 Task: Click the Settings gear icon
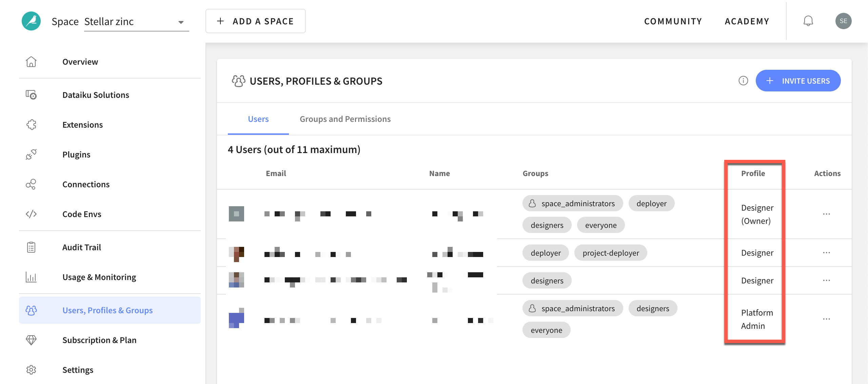tap(31, 370)
